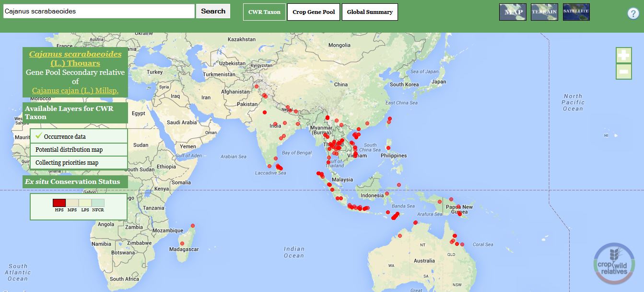This screenshot has height=292, width=644.
Task: Click the Search button
Action: (x=213, y=11)
